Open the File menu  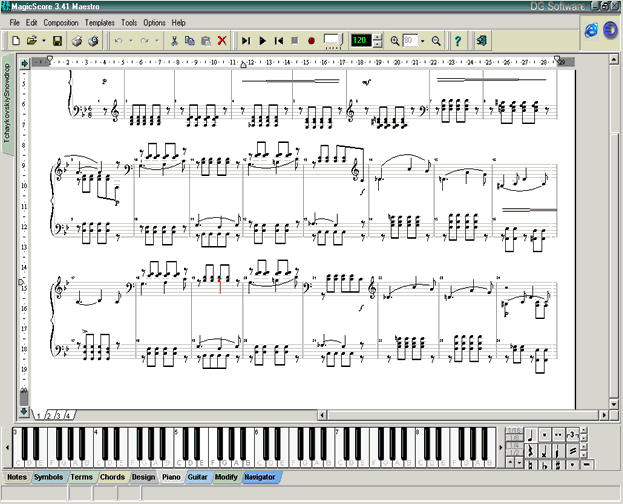[14, 23]
